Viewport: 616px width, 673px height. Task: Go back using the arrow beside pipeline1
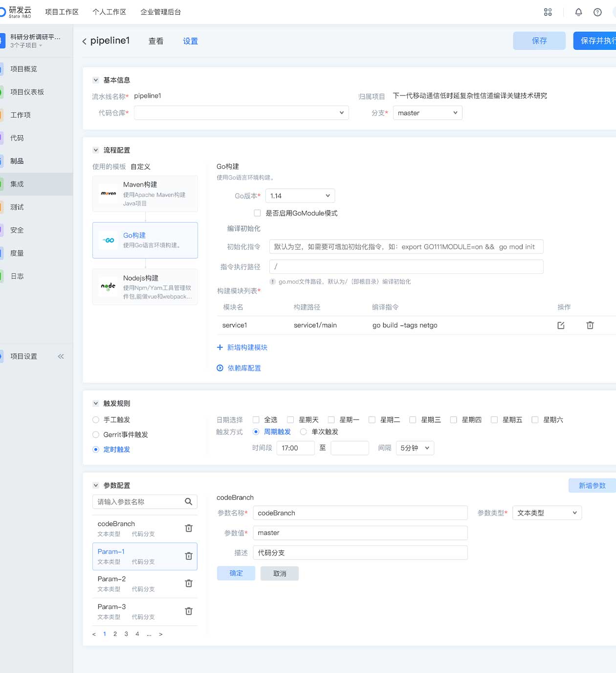tap(85, 42)
